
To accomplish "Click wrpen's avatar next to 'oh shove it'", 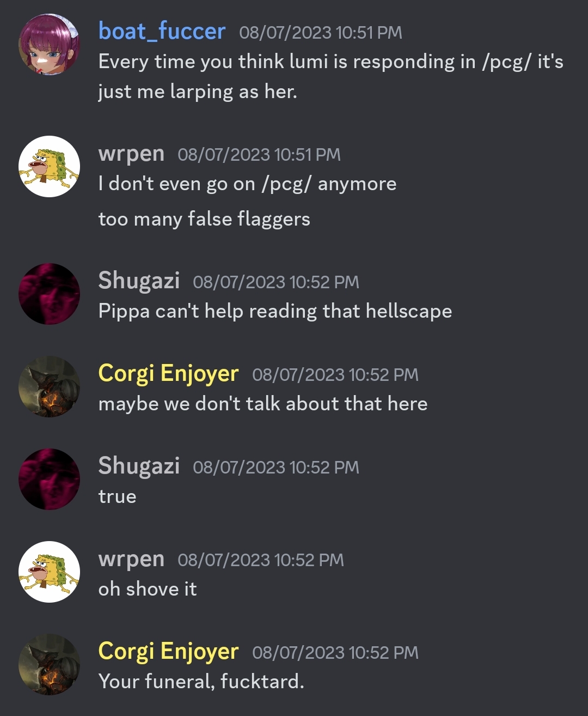I will click(x=49, y=572).
